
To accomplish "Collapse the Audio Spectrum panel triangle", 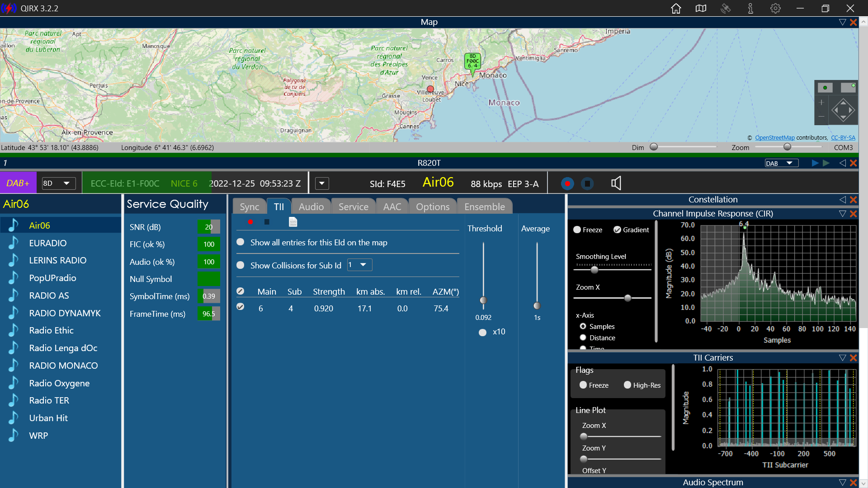I will coord(842,483).
